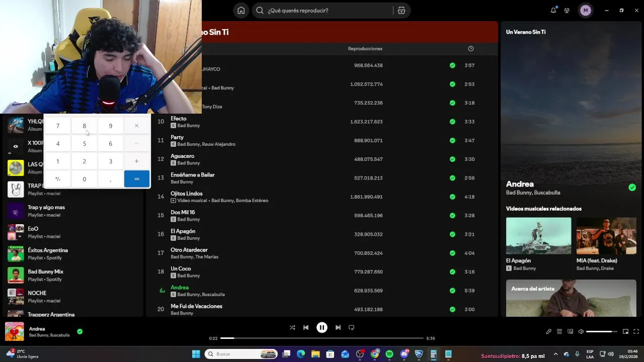The width and height of the screenshot is (644, 362).
Task: Open Un Verano Sin Ti panel title
Action: coord(526,32)
